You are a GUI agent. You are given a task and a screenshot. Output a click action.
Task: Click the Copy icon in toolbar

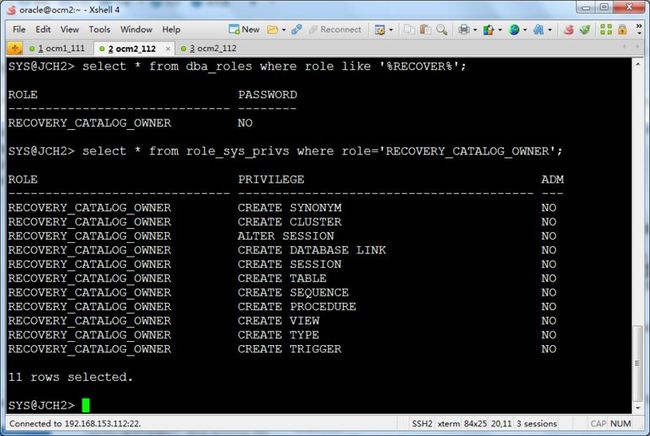pyautogui.click(x=410, y=29)
